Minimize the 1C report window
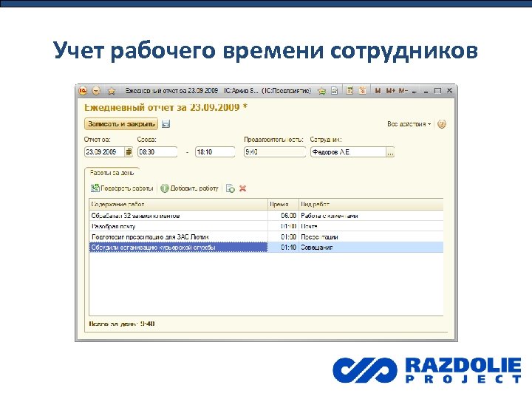Viewport: 532px width, 399px height. pyautogui.click(x=426, y=91)
